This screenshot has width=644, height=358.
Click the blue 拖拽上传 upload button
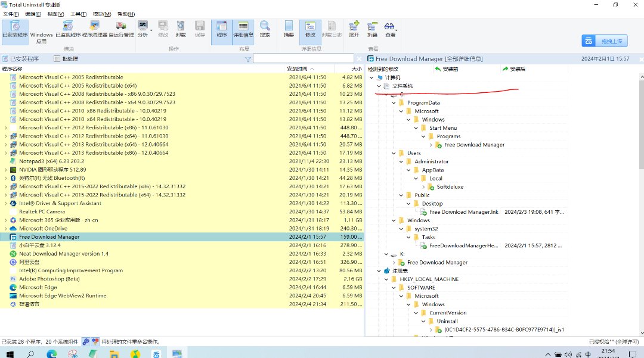pyautogui.click(x=605, y=41)
